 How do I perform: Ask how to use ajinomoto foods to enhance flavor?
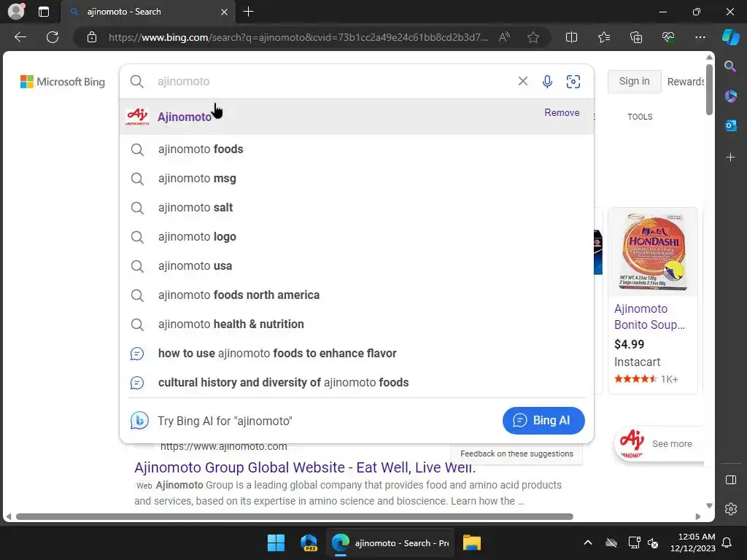click(356, 354)
